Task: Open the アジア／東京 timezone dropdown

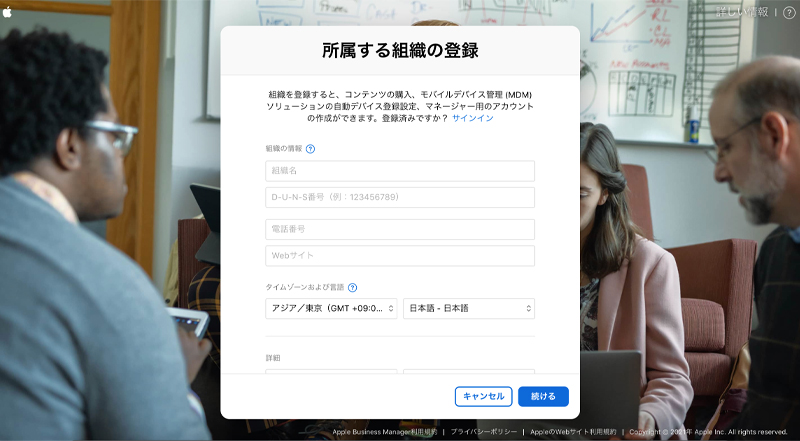Action: [331, 308]
